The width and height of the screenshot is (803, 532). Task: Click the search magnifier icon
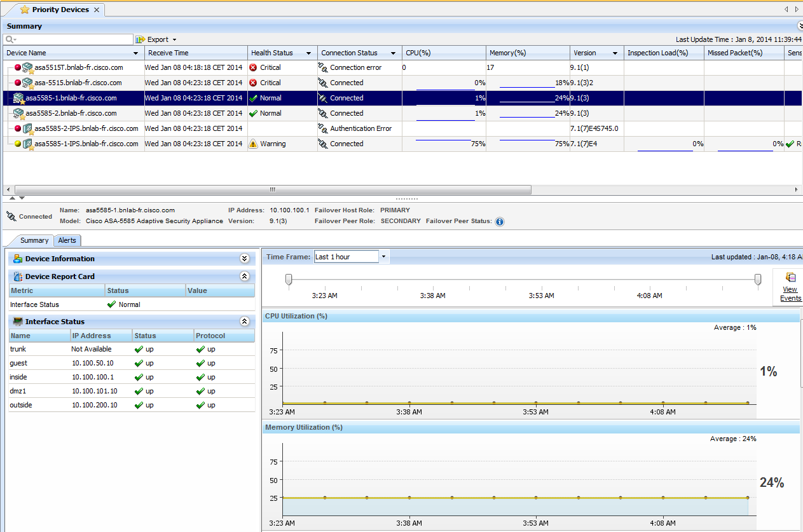(x=10, y=39)
